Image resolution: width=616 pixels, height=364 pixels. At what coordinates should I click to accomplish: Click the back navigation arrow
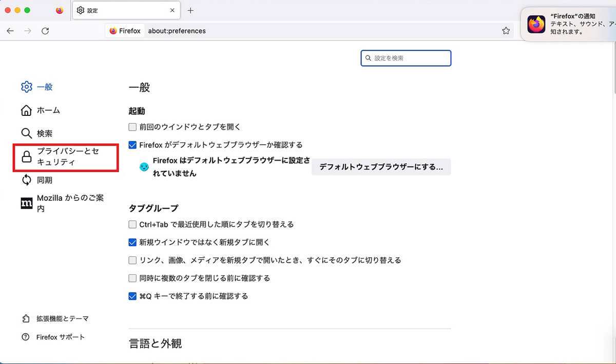[x=10, y=31]
